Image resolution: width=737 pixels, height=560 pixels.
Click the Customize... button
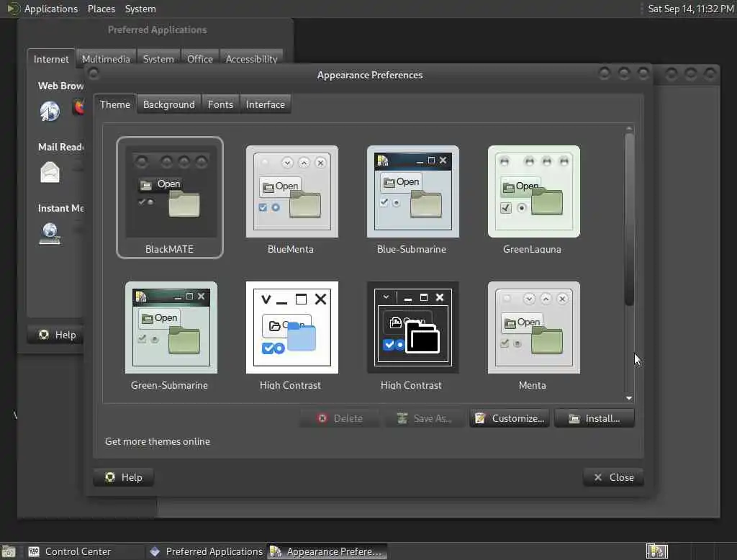tap(510, 418)
